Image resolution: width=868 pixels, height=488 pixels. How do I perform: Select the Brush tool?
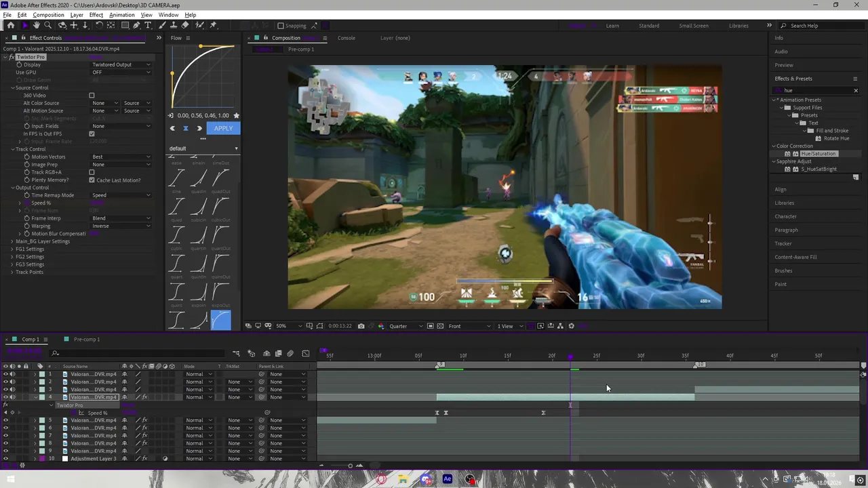pos(163,26)
